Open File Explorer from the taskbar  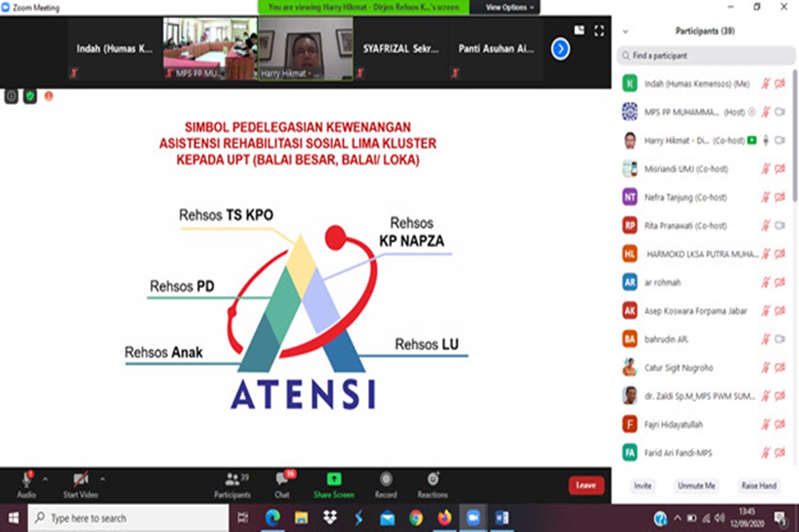[301, 518]
